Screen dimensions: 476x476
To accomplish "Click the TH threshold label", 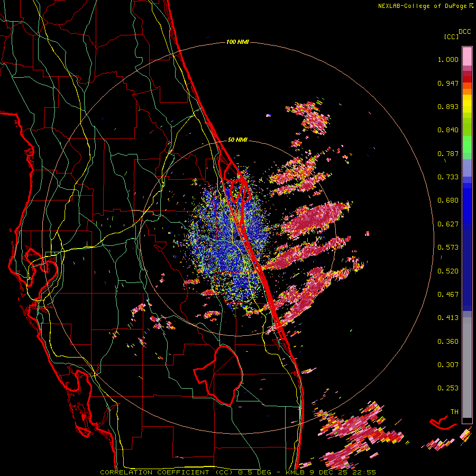I will coord(454,412).
